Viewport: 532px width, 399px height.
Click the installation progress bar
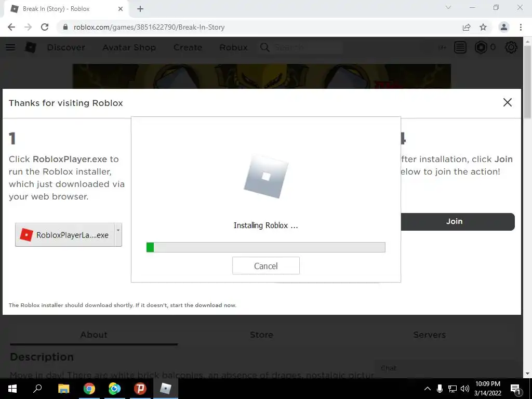265,247
